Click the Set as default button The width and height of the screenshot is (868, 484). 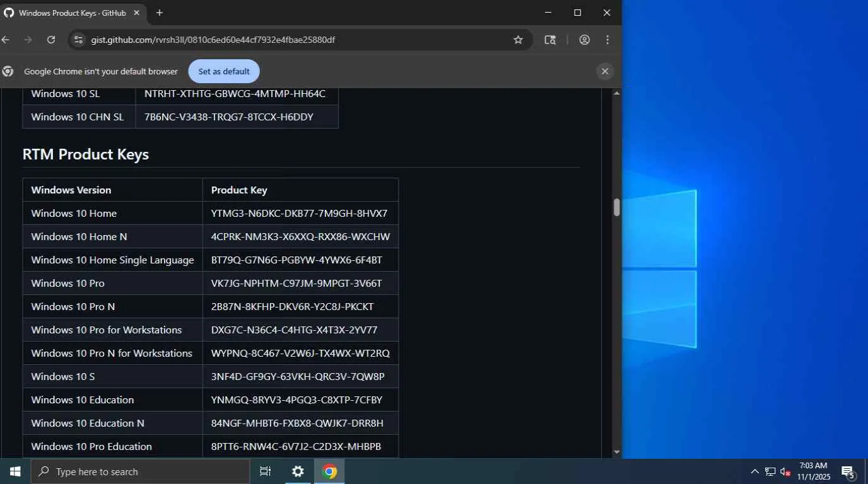pos(224,71)
